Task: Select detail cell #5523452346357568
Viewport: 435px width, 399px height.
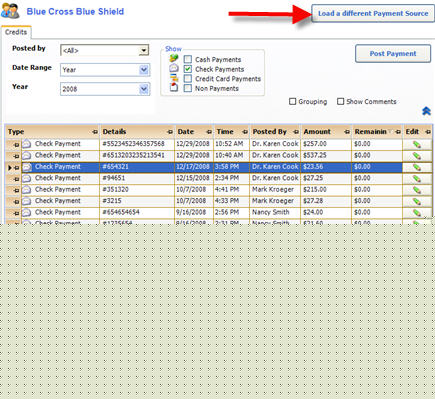Action: tap(137, 144)
